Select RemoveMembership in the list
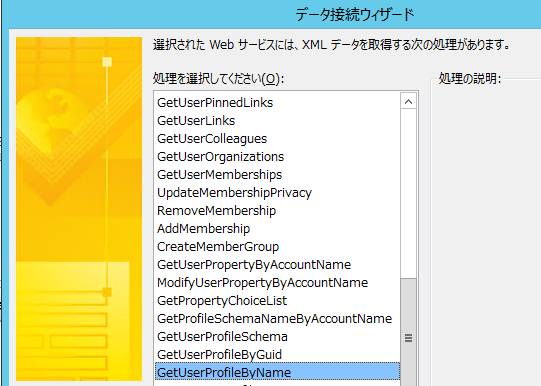Screen dimensions: 541x386 coord(277,210)
